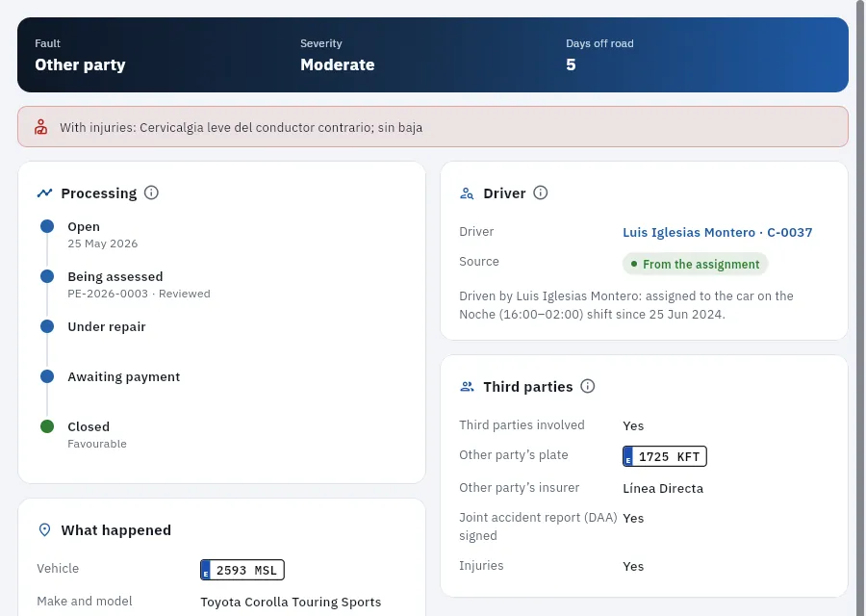The height and width of the screenshot is (616, 866).
Task: Click the Driver info icon
Action: point(540,192)
